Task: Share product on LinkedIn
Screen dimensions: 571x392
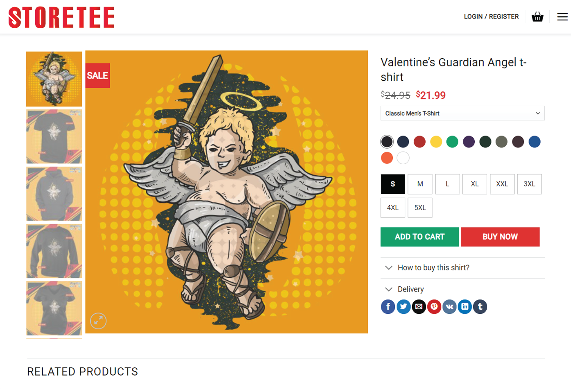Action: (x=465, y=306)
